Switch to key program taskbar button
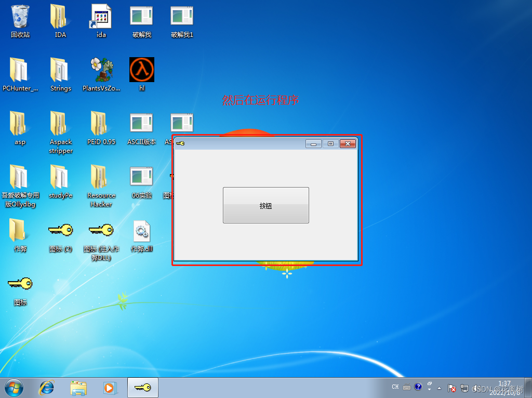Screen dimensions: 532x398 (143, 388)
